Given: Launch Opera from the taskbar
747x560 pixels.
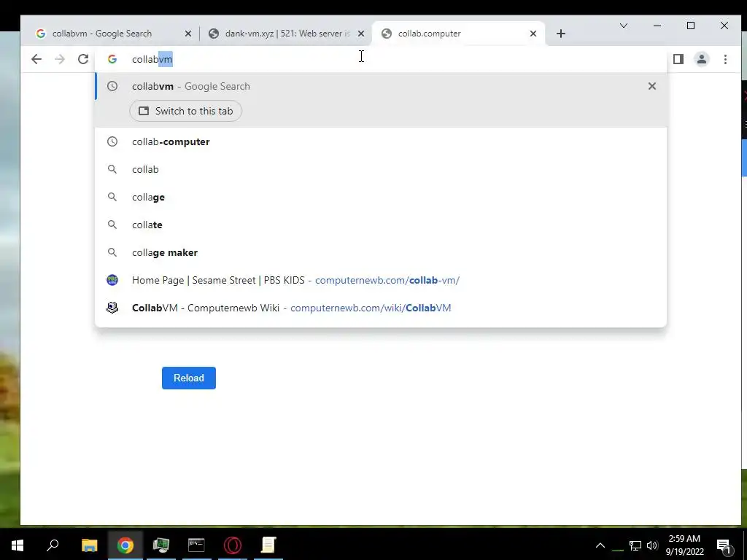Looking at the screenshot, I should (x=233, y=545).
